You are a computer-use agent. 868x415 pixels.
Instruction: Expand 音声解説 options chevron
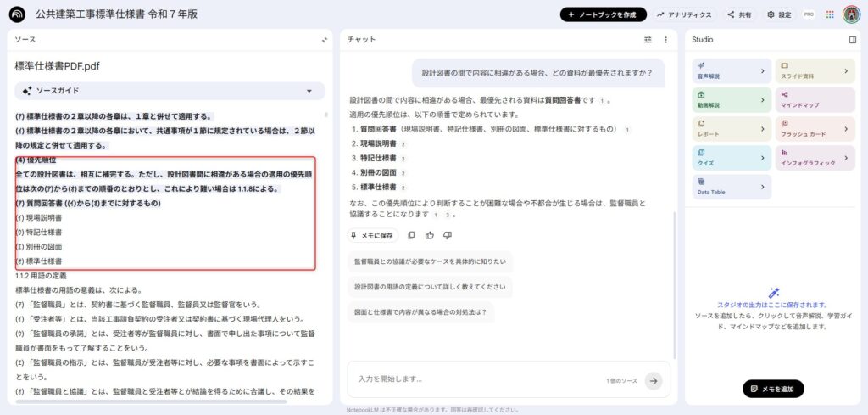(763, 70)
